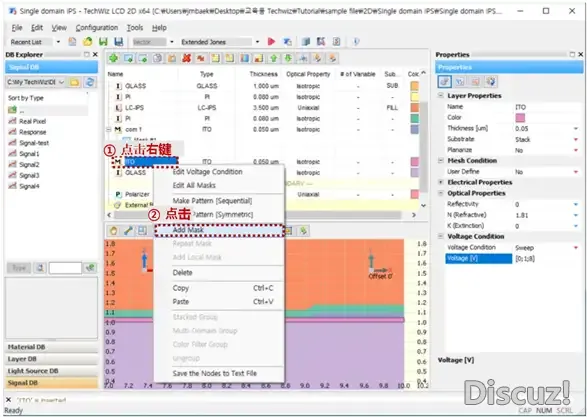Screen dimensions: 587x417
Task: Open the Recent List dropdown
Action: (58, 42)
